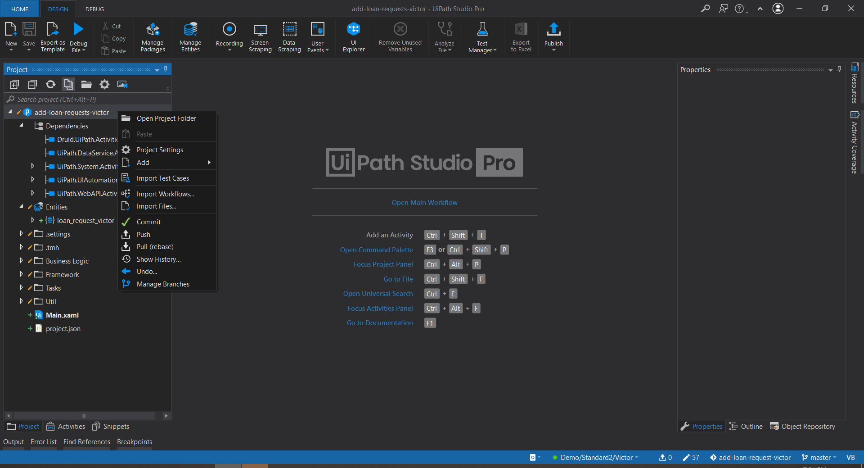Select Main.xaml in project tree

coord(62,315)
